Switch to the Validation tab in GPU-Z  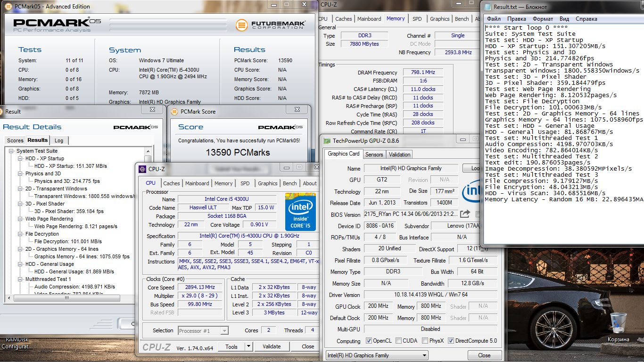(x=400, y=155)
